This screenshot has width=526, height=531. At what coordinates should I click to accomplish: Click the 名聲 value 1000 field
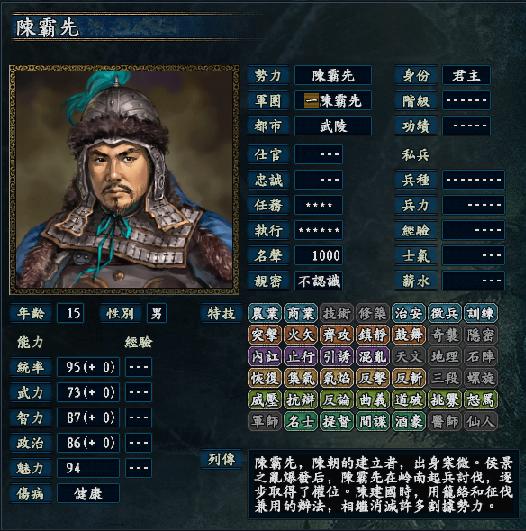(318, 255)
